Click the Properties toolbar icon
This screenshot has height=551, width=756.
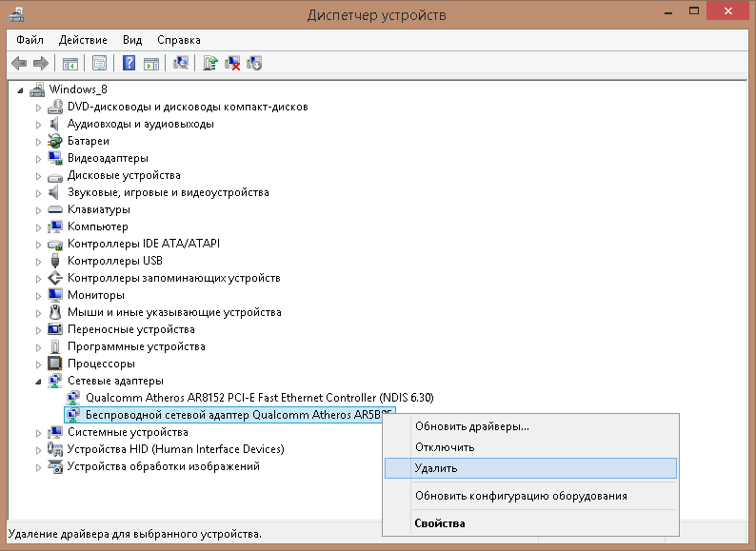click(99, 63)
